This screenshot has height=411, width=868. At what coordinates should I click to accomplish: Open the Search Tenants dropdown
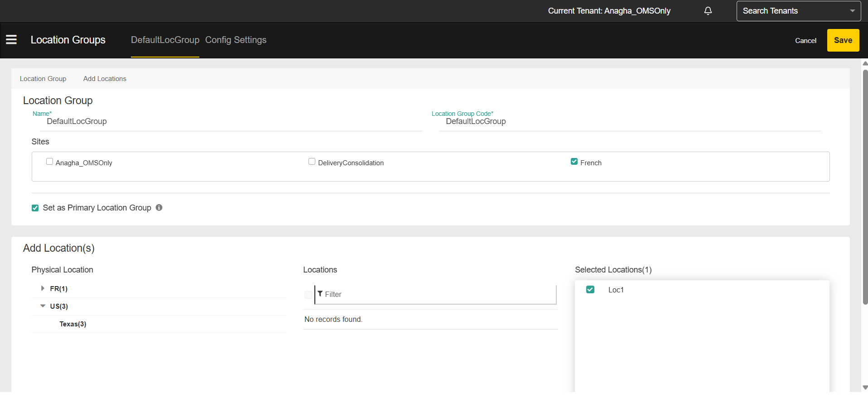[799, 11]
